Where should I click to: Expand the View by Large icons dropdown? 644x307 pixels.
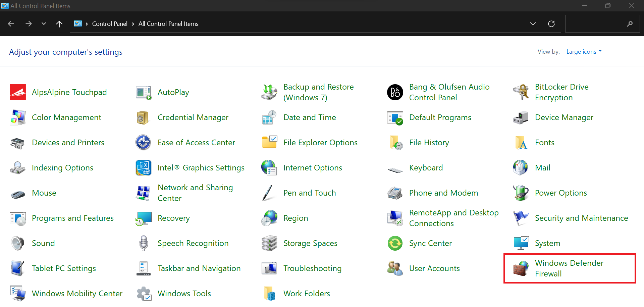(584, 52)
